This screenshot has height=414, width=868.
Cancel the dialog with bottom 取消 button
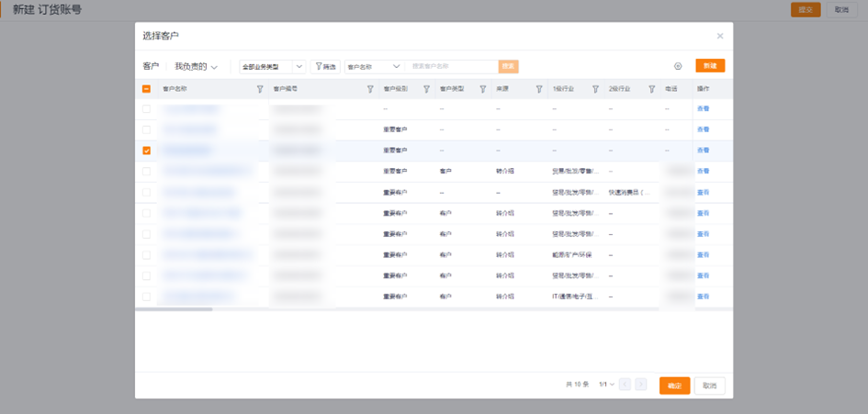710,386
